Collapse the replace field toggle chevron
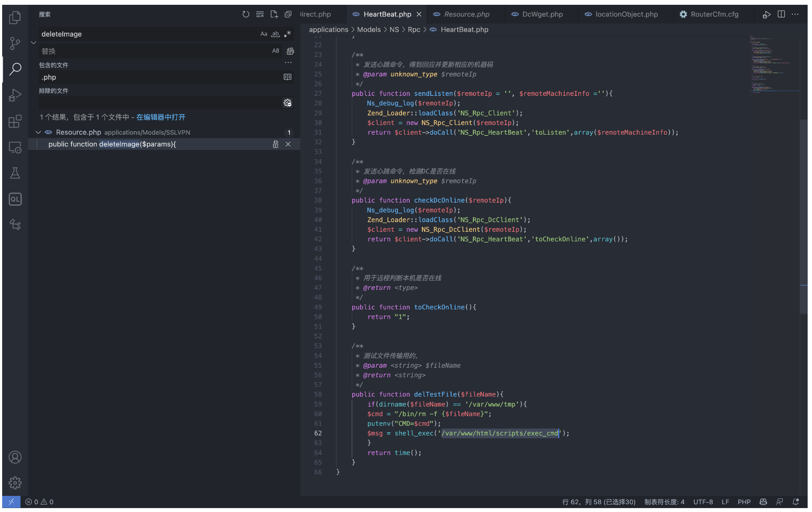 [x=34, y=43]
